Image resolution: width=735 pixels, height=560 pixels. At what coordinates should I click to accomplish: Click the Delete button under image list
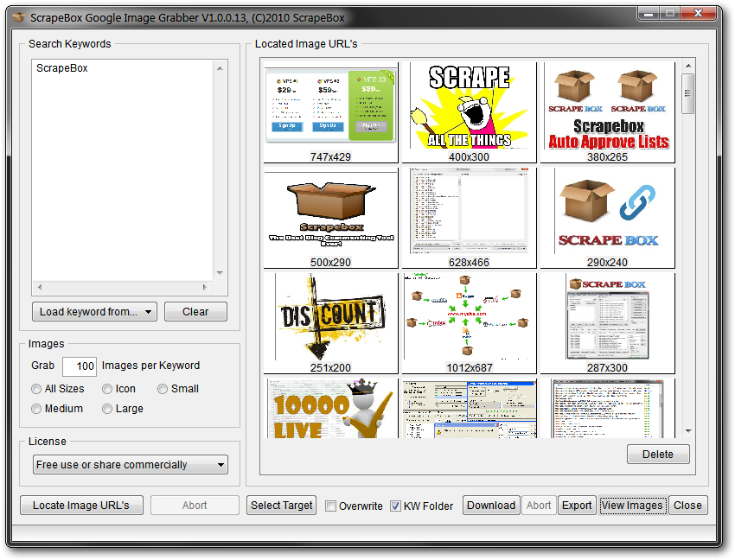(657, 455)
